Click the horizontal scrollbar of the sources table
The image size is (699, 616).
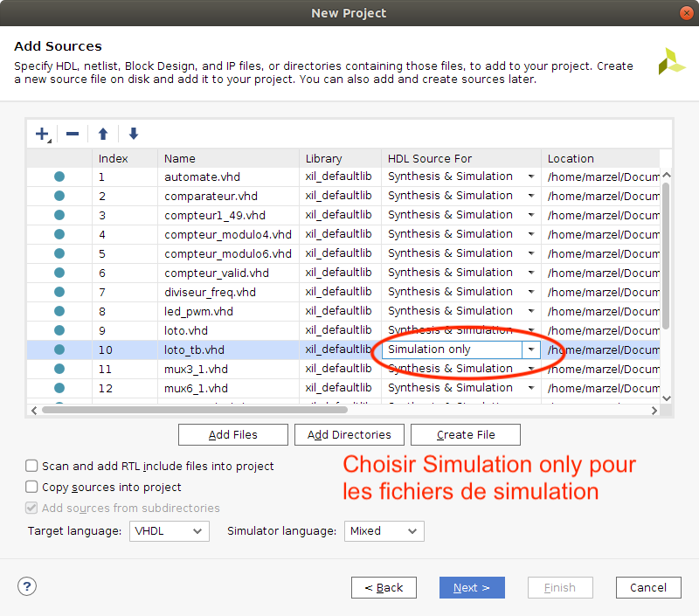click(194, 410)
